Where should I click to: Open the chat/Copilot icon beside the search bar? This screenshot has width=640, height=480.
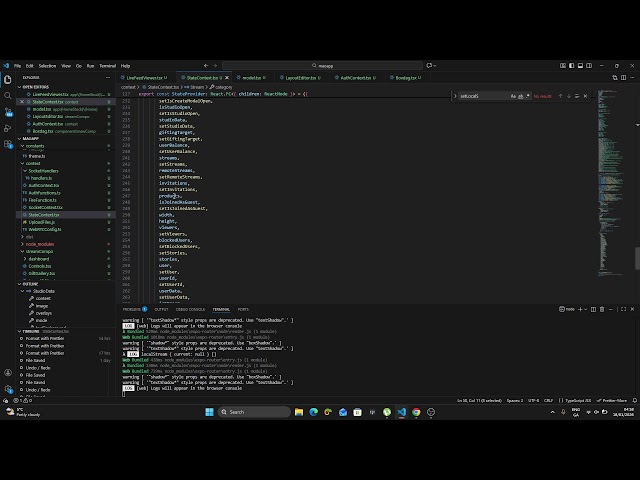point(429,65)
